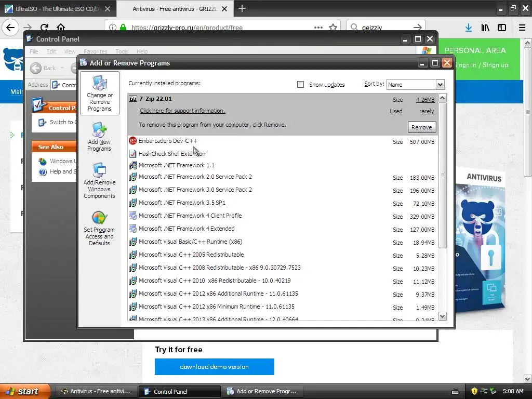Click Control Panel taskbar button
The width and height of the screenshot is (532, 399).
coord(180,391)
